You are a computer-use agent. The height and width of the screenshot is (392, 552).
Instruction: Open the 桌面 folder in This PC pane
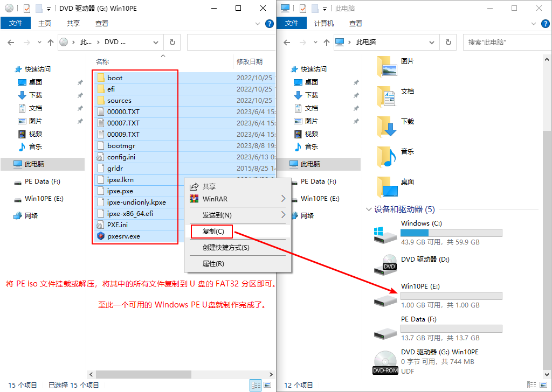pyautogui.click(x=395, y=187)
